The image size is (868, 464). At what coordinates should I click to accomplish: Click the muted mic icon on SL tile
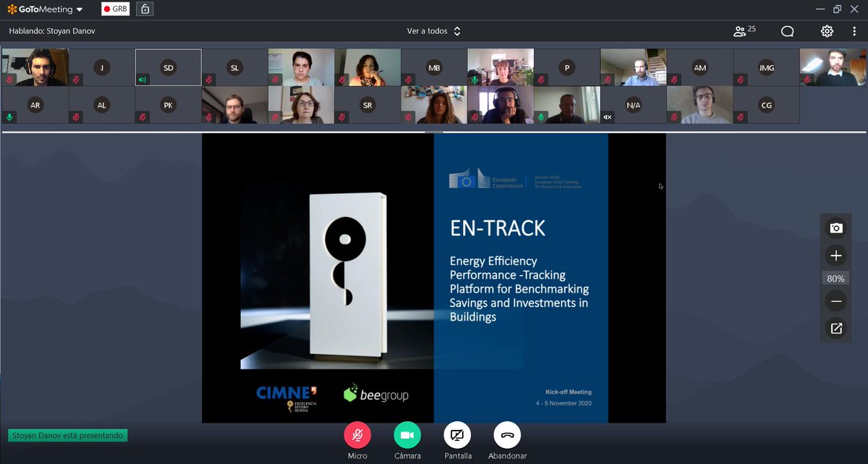click(209, 80)
